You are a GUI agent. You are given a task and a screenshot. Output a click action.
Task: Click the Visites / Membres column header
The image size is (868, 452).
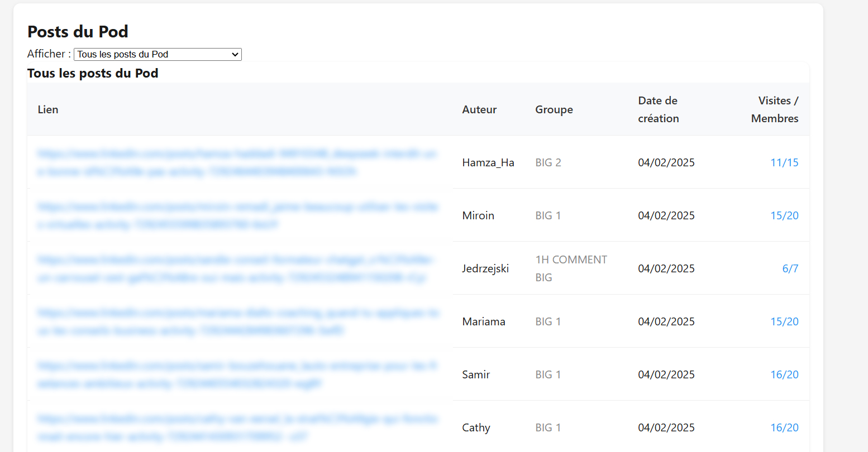(774, 109)
